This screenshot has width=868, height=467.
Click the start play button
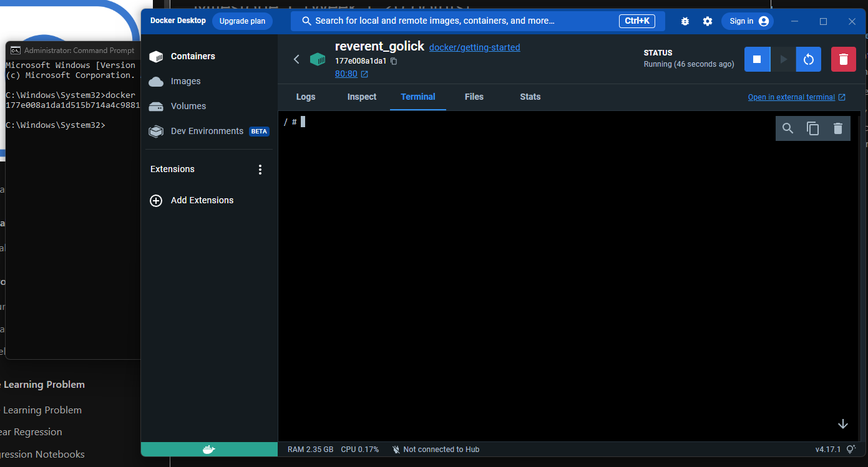[x=783, y=59]
